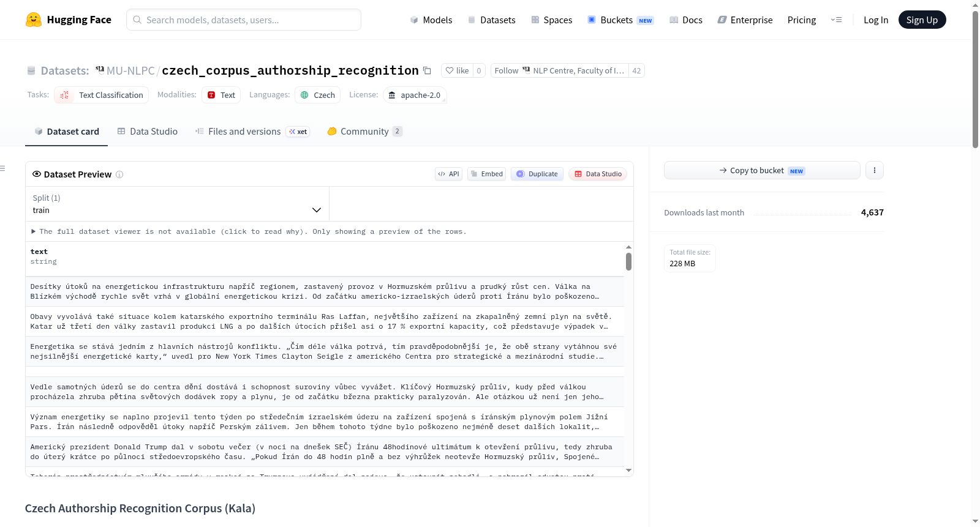Click the API button in Dataset Preview
980x527 pixels.
pos(448,174)
